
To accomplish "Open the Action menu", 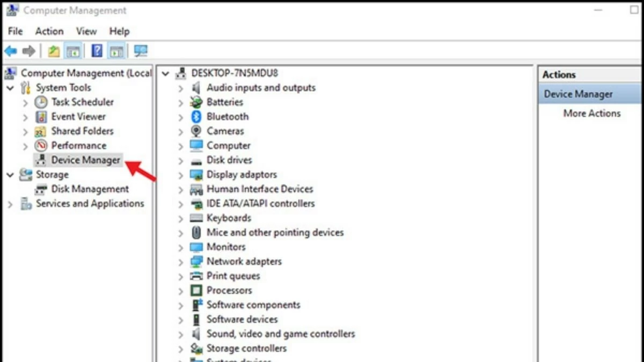I will [x=49, y=31].
